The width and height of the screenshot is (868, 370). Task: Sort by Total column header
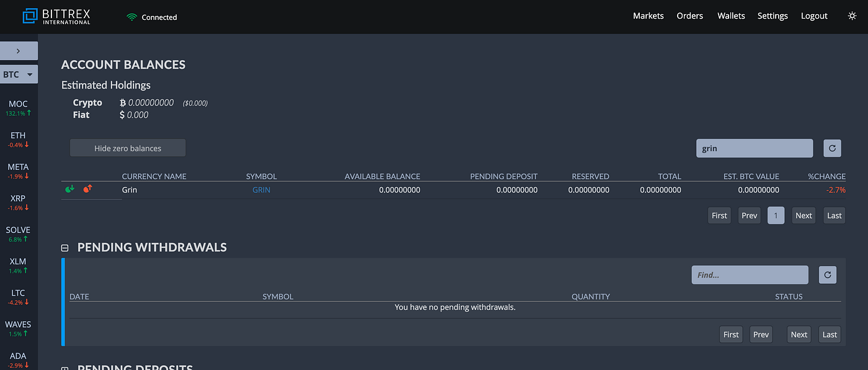tap(670, 176)
